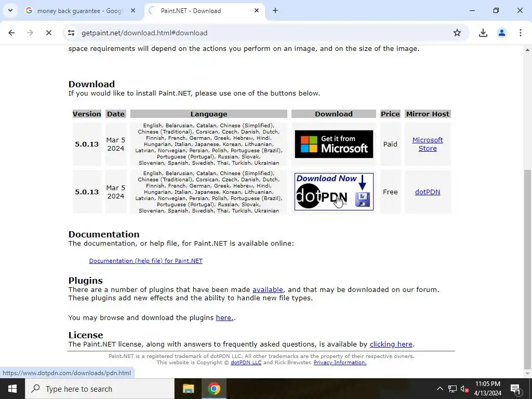Image resolution: width=532 pixels, height=399 pixels.
Task: Select the Paint.NET - Download tab
Action: [x=205, y=11]
